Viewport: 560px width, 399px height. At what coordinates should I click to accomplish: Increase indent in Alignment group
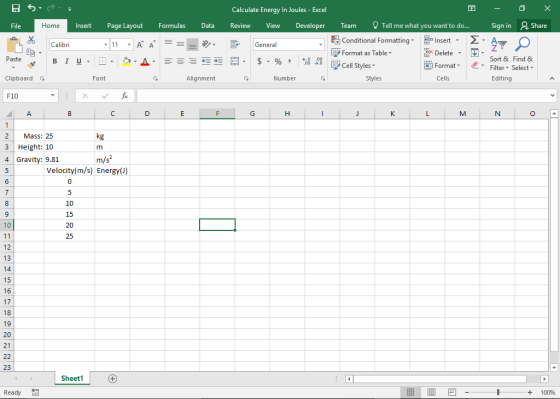click(x=218, y=61)
